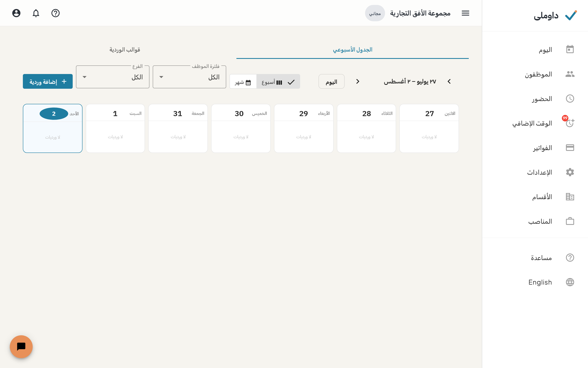Select the highlighted الأحد 2 day card

click(x=52, y=128)
